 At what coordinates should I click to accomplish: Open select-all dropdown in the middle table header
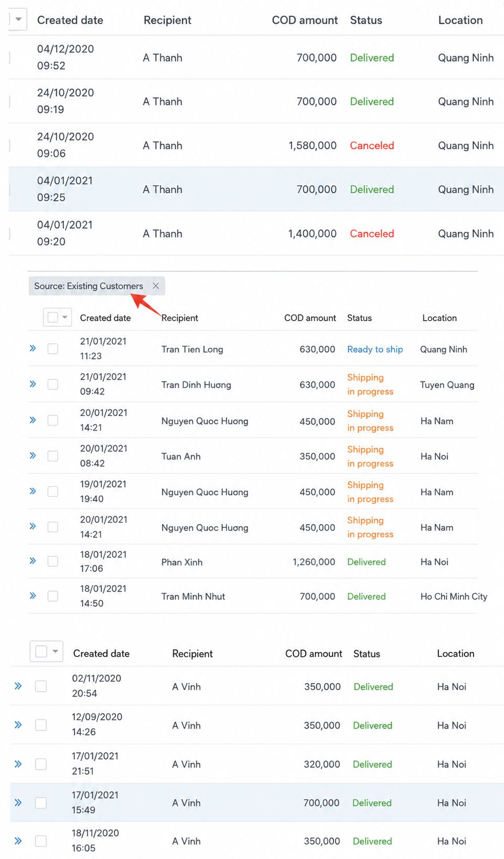pos(65,317)
